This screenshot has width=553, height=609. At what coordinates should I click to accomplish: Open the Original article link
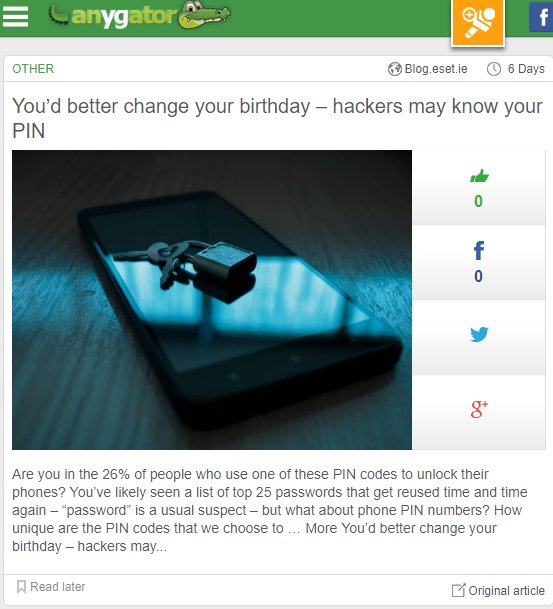[498, 590]
